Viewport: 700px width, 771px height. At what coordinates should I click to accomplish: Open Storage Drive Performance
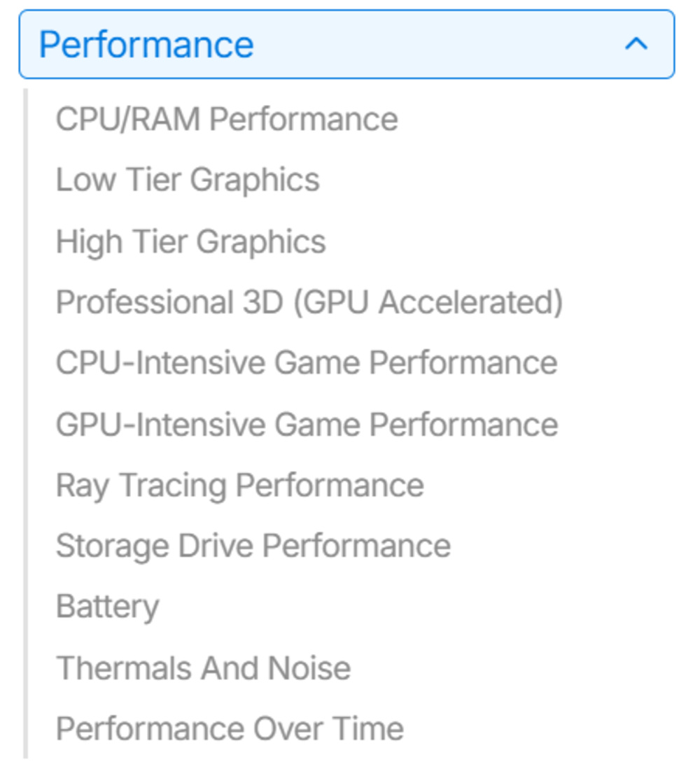click(254, 546)
